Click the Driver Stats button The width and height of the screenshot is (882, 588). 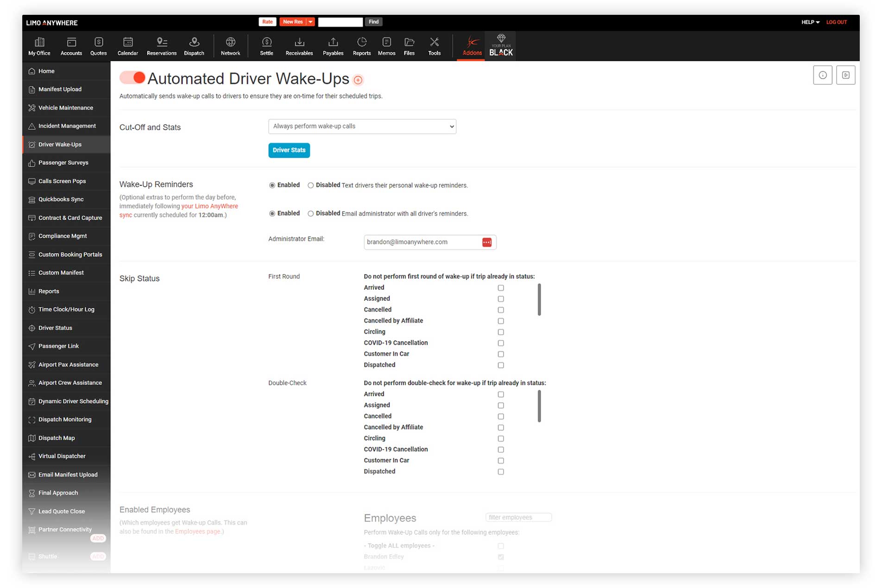(x=289, y=150)
